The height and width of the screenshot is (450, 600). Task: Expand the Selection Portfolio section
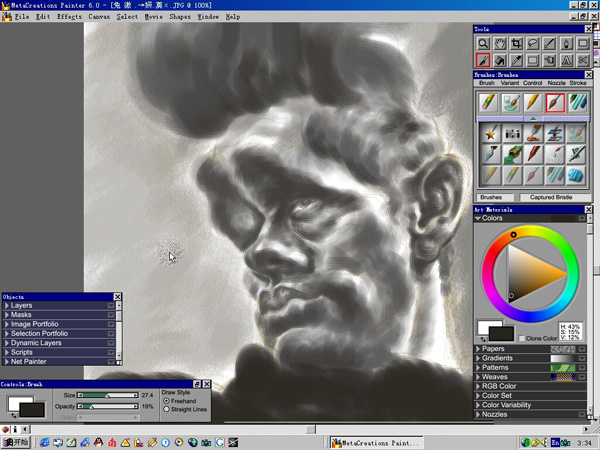tap(7, 333)
